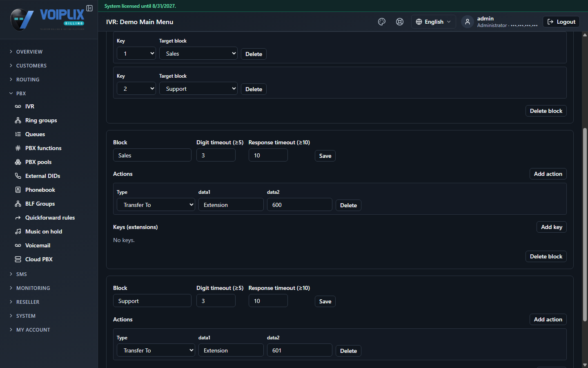Open the Target block dropdown showing Sales
Image resolution: width=588 pixels, height=368 pixels.
coord(198,54)
